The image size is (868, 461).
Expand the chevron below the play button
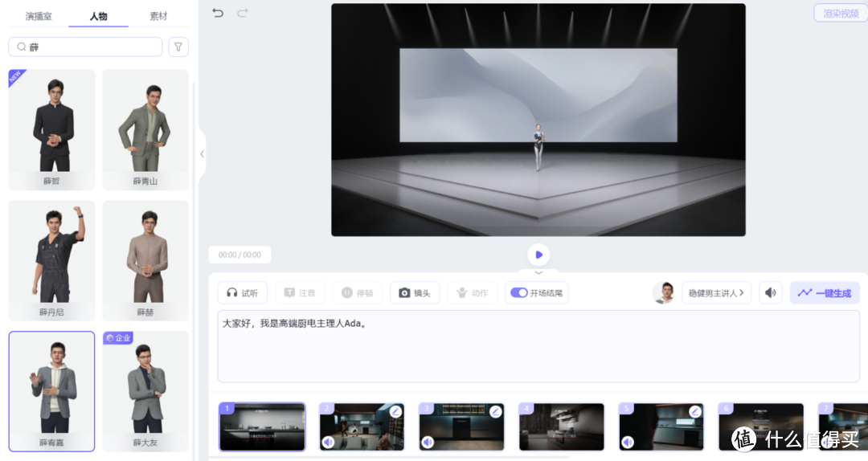point(538,273)
